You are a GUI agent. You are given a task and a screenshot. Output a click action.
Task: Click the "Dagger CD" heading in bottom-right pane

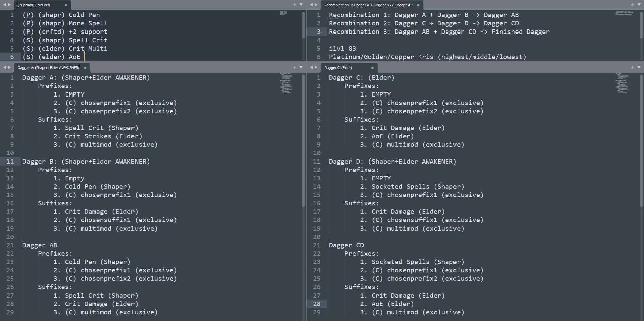point(346,245)
